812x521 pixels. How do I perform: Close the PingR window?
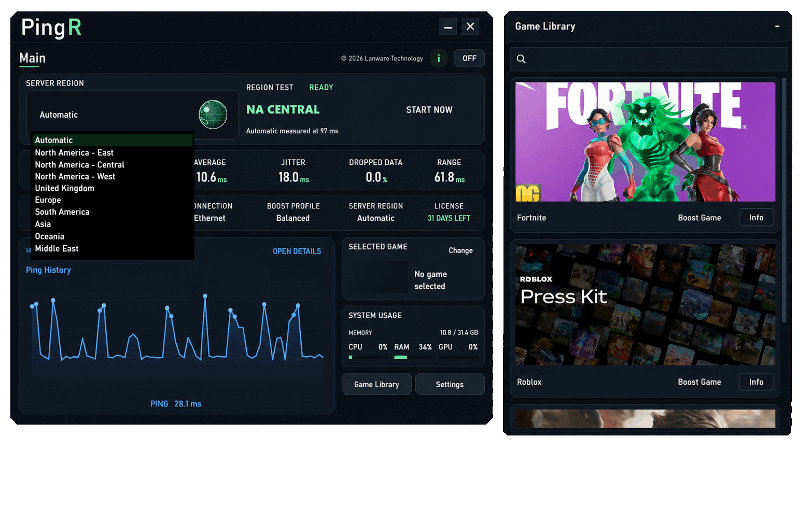[470, 26]
